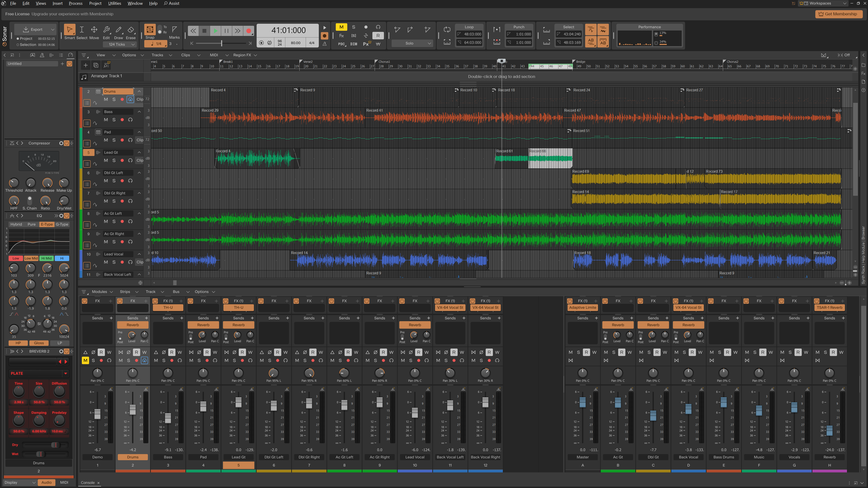Collapse the Drums track with the chevron
This screenshot has height=488, width=868.
click(139, 91)
